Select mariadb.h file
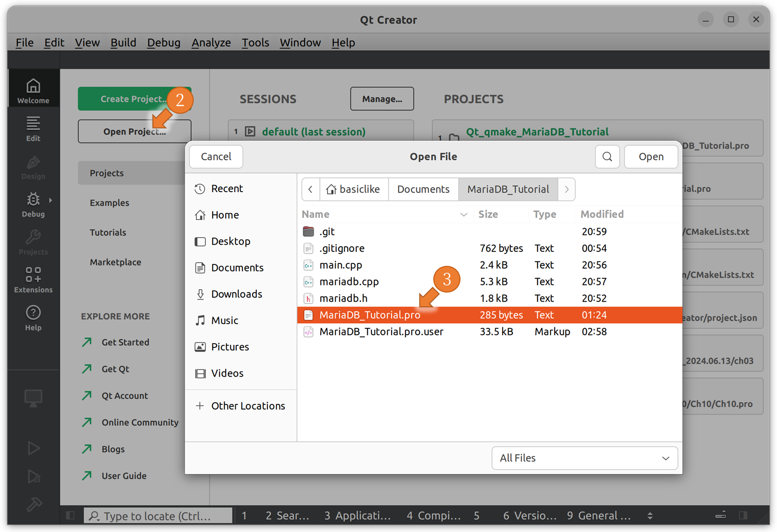 [x=490, y=298]
